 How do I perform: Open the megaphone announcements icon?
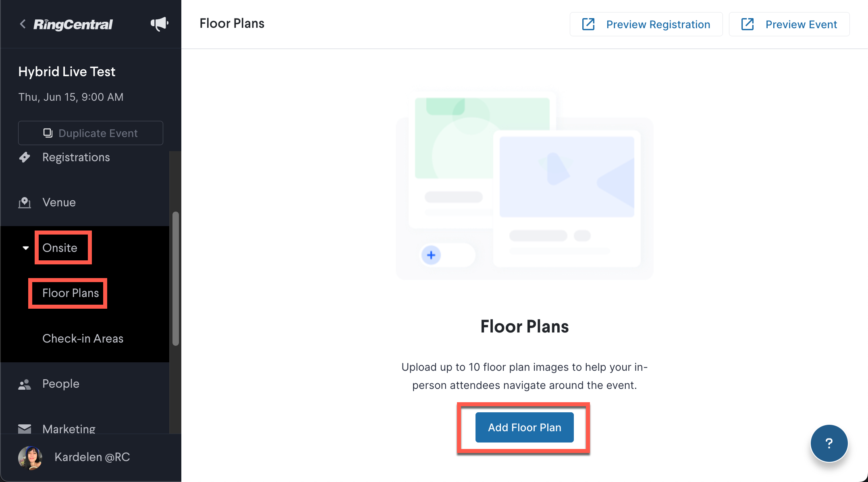[160, 24]
